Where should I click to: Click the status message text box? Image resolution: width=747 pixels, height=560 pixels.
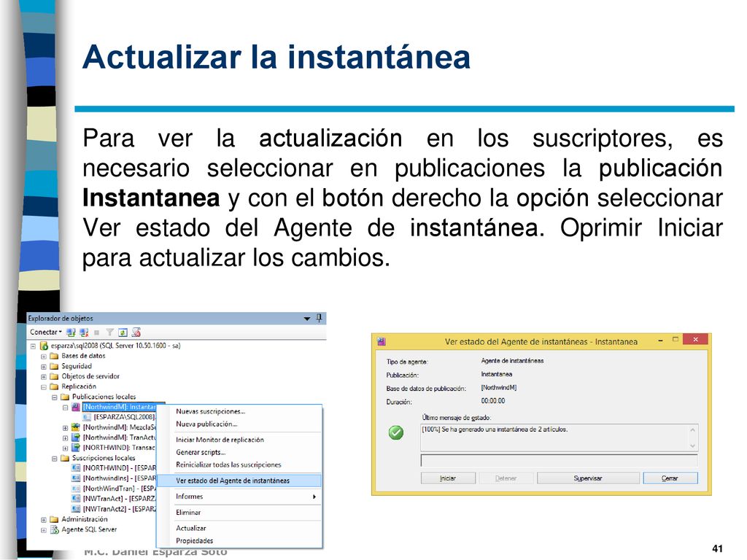pos(559,437)
